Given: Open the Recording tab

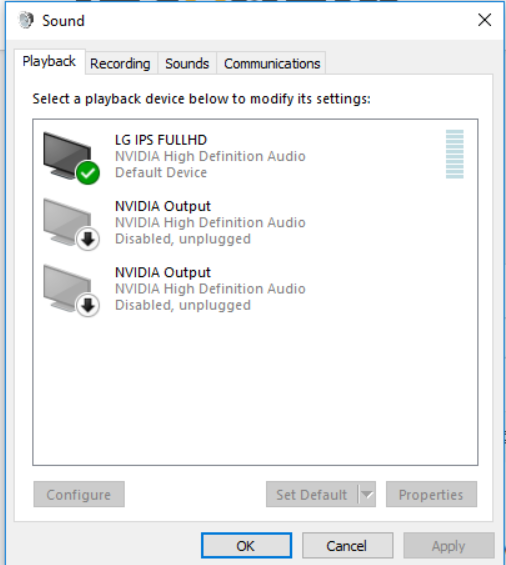Looking at the screenshot, I should 120,64.
